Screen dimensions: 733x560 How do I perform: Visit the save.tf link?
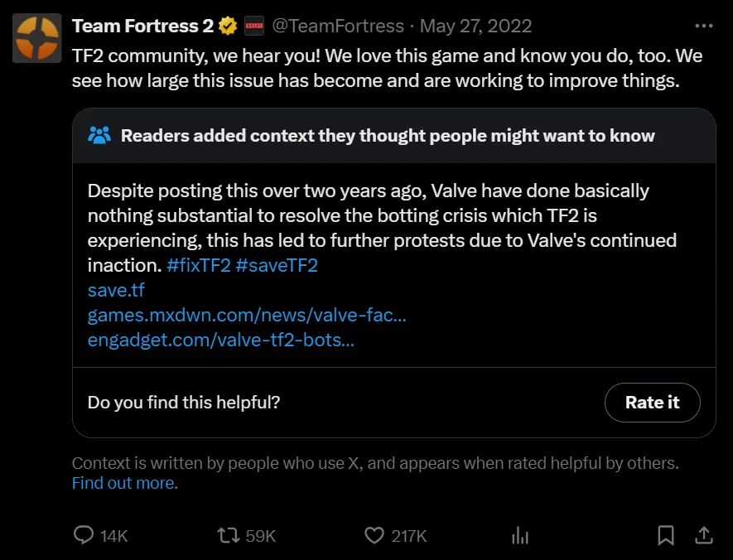[x=116, y=291]
